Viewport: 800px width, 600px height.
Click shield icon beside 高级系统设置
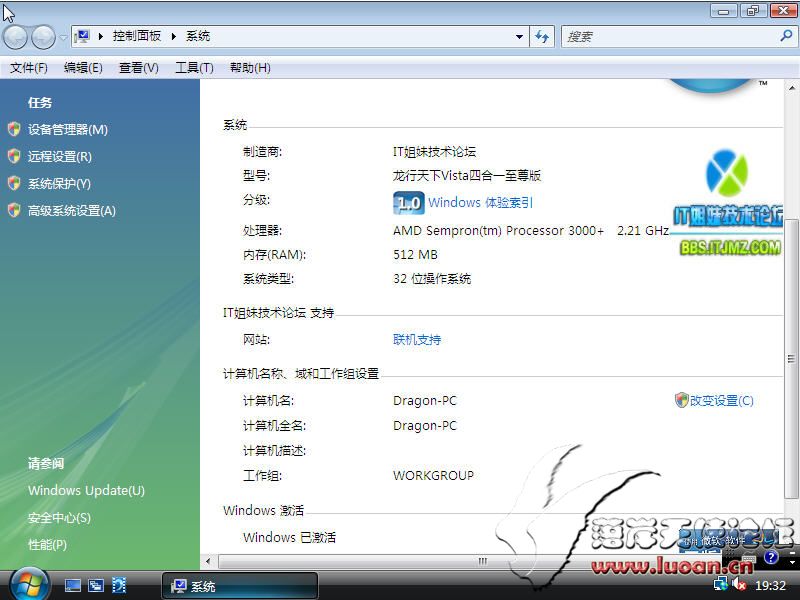tap(14, 210)
